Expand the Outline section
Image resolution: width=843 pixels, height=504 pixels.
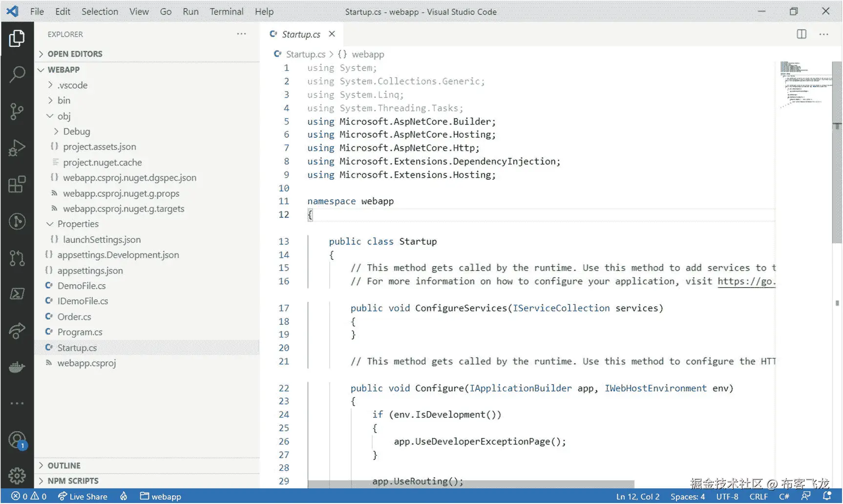147,465
